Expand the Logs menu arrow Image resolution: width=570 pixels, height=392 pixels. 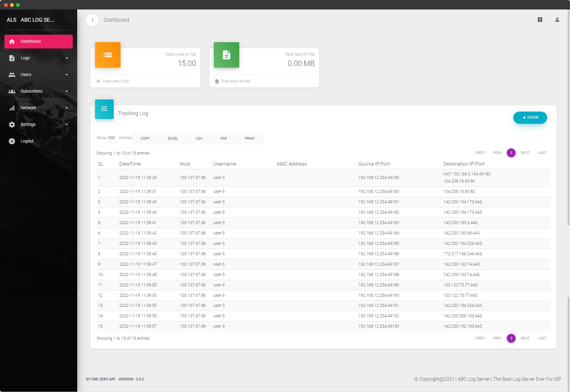(x=67, y=58)
